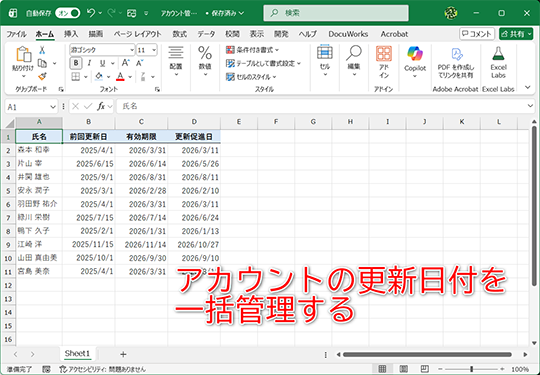Click the search (検索) box
The height and width of the screenshot is (375, 540).
click(x=336, y=13)
